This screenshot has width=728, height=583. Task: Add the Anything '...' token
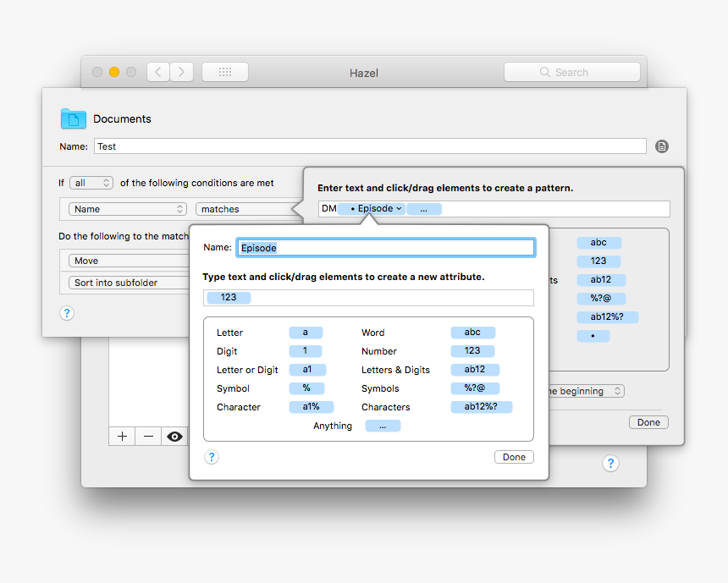[x=383, y=426]
